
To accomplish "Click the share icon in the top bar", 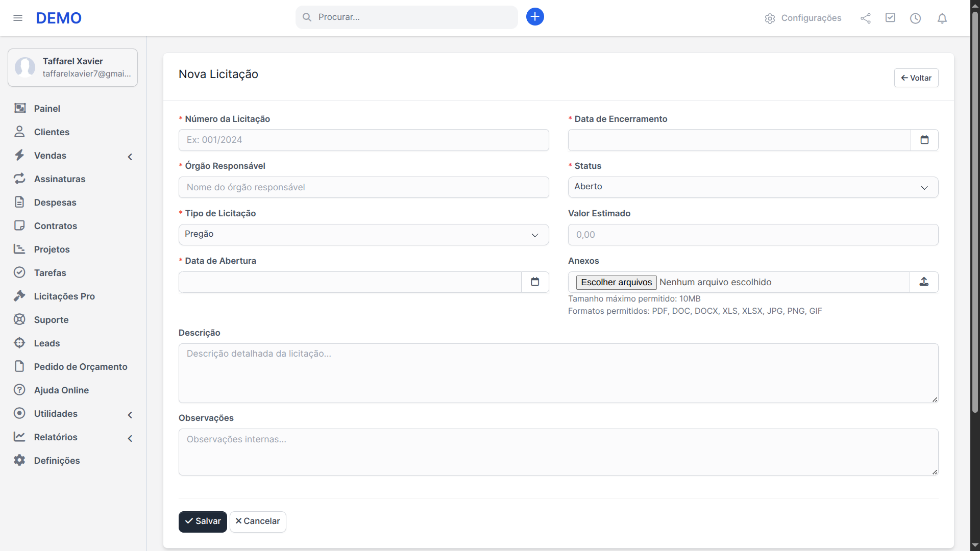I will click(866, 18).
